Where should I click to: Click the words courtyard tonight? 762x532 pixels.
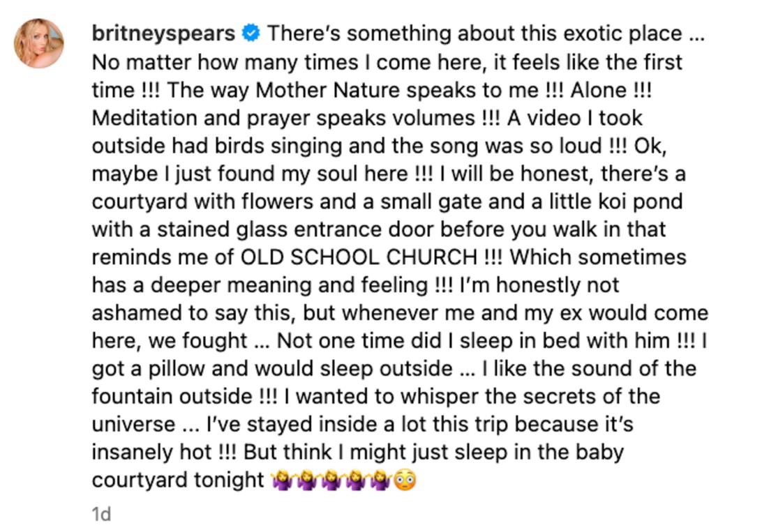point(178,480)
